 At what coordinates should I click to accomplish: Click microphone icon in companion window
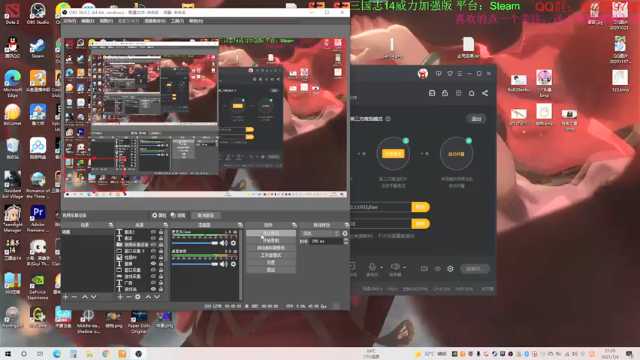coord(372,267)
